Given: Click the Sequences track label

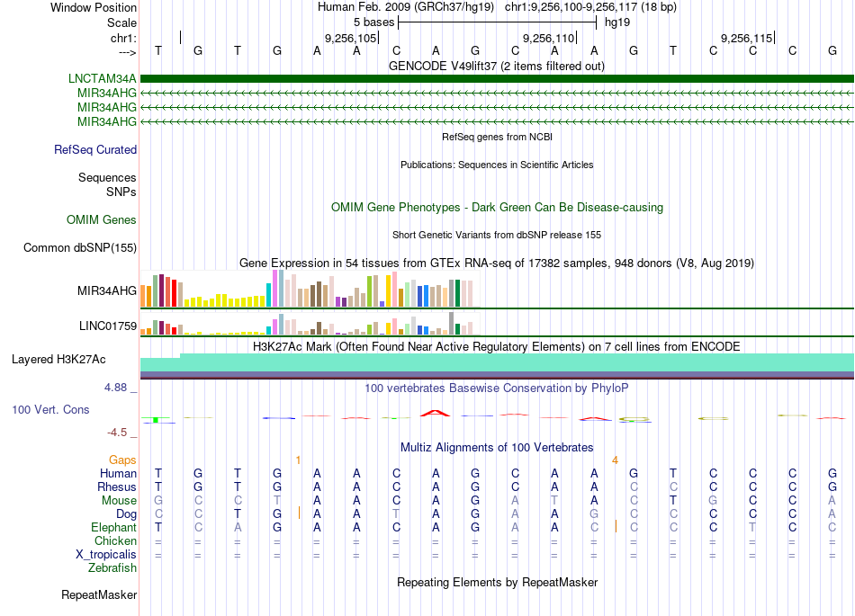Looking at the screenshot, I should [x=107, y=177].
